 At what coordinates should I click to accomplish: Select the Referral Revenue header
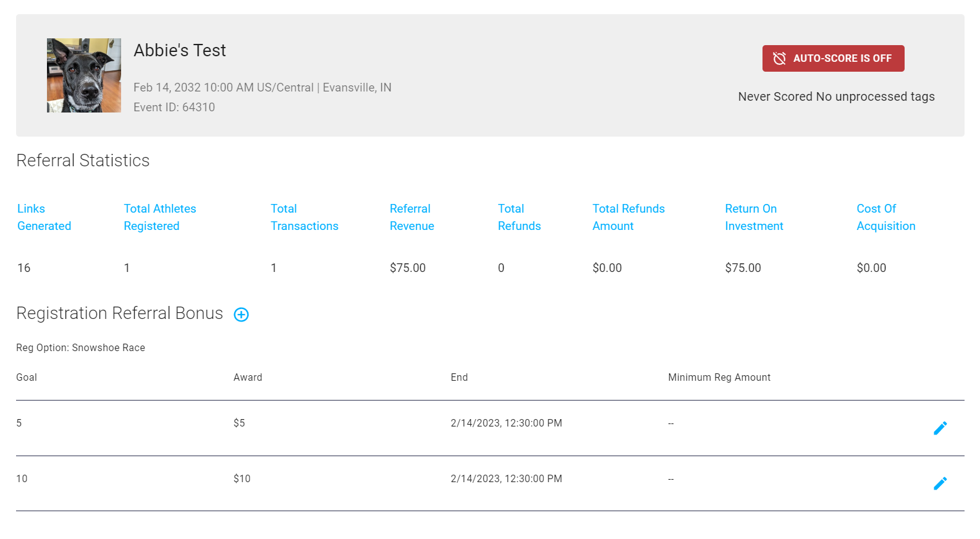[x=412, y=217]
